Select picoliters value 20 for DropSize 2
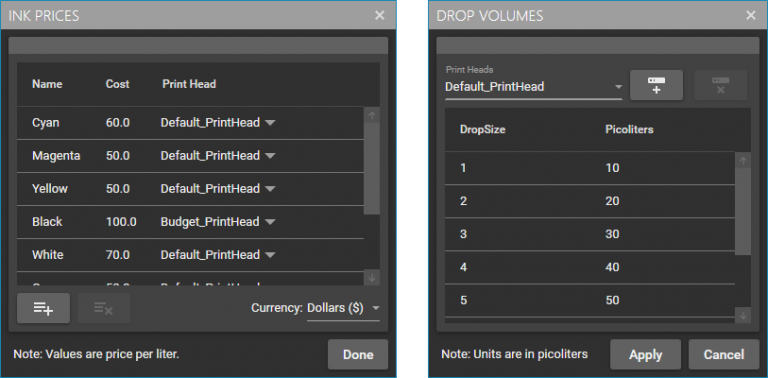This screenshot has width=768, height=378. 612,201
